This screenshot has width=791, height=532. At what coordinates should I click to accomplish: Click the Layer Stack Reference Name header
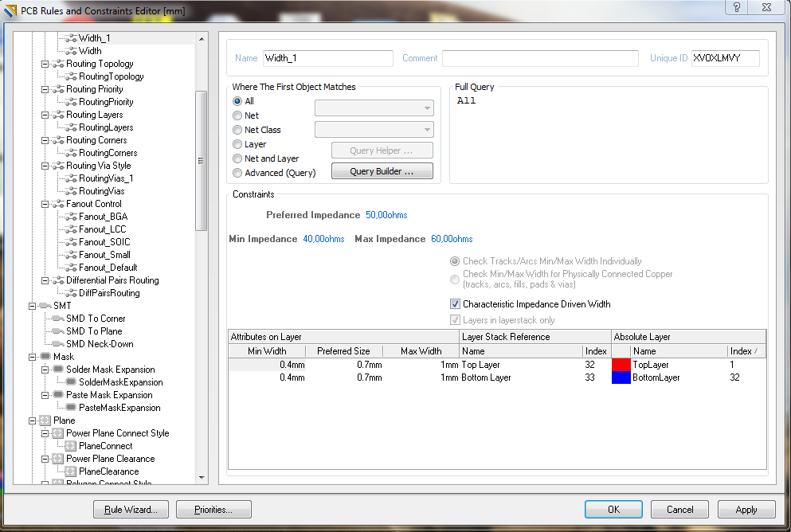521,351
